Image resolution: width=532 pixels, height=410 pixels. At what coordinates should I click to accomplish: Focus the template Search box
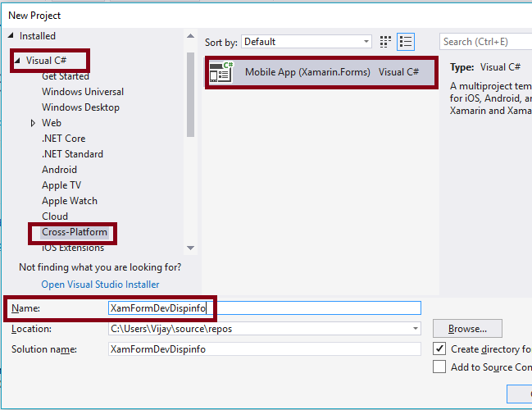pos(485,42)
